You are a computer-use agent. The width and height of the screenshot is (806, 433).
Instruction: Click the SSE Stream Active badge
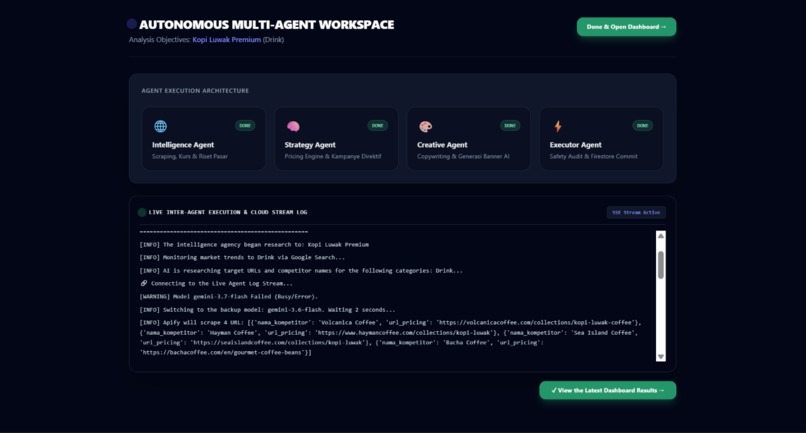pos(636,212)
